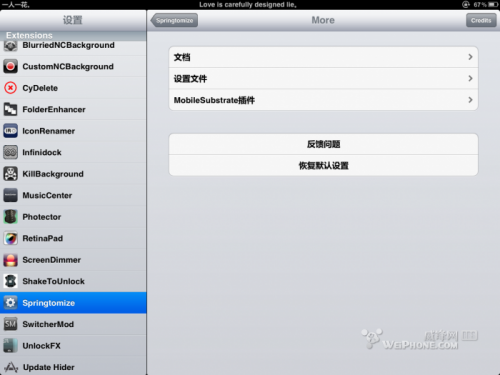This screenshot has height=375, width=500.
Task: Select IconRenamer in sidebar
Action: pos(73,131)
